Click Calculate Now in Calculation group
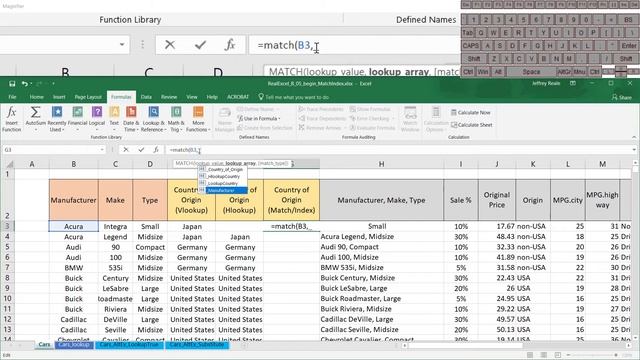 (471, 112)
